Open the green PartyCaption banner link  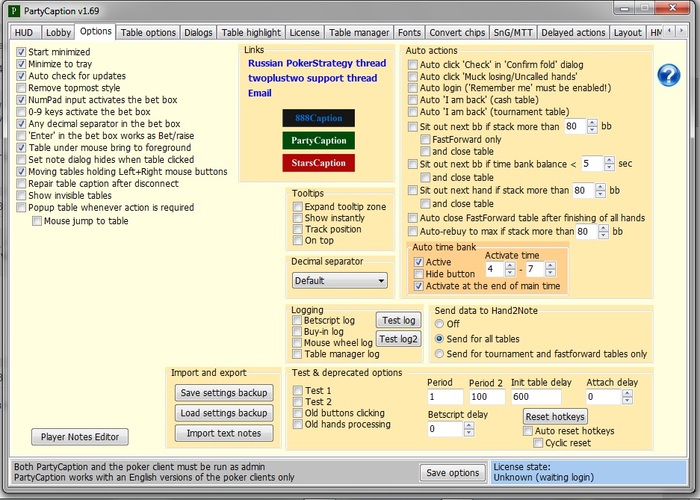pyautogui.click(x=318, y=141)
